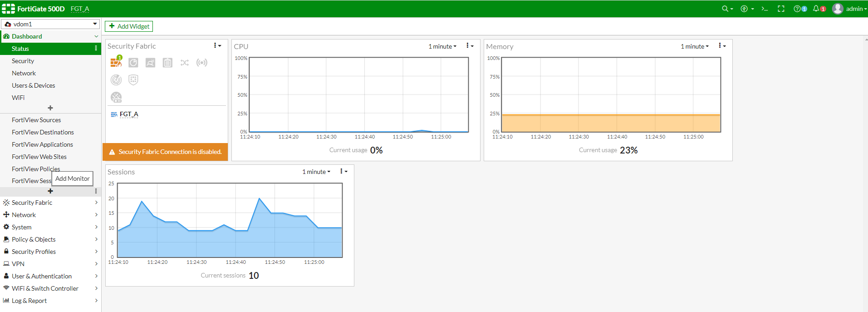Open the FortiView Web Sites monitor
This screenshot has height=312, width=868.
tap(39, 157)
